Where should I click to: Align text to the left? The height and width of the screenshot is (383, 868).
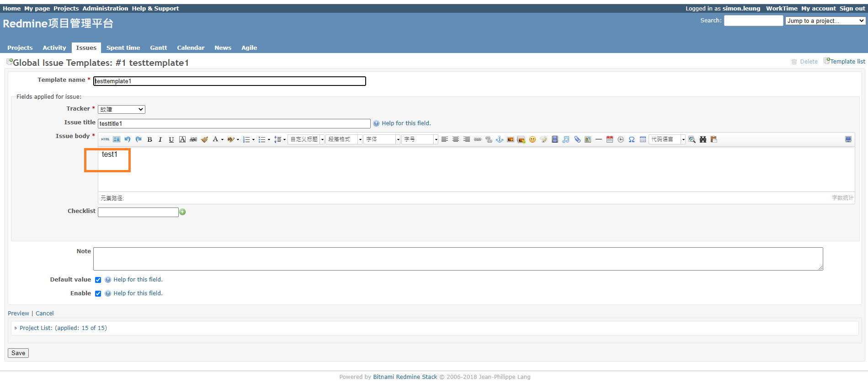[x=444, y=139]
